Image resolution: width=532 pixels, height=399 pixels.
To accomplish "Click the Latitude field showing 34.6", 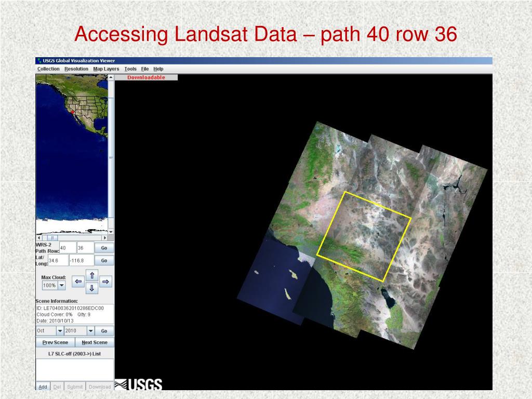I will [x=58, y=261].
